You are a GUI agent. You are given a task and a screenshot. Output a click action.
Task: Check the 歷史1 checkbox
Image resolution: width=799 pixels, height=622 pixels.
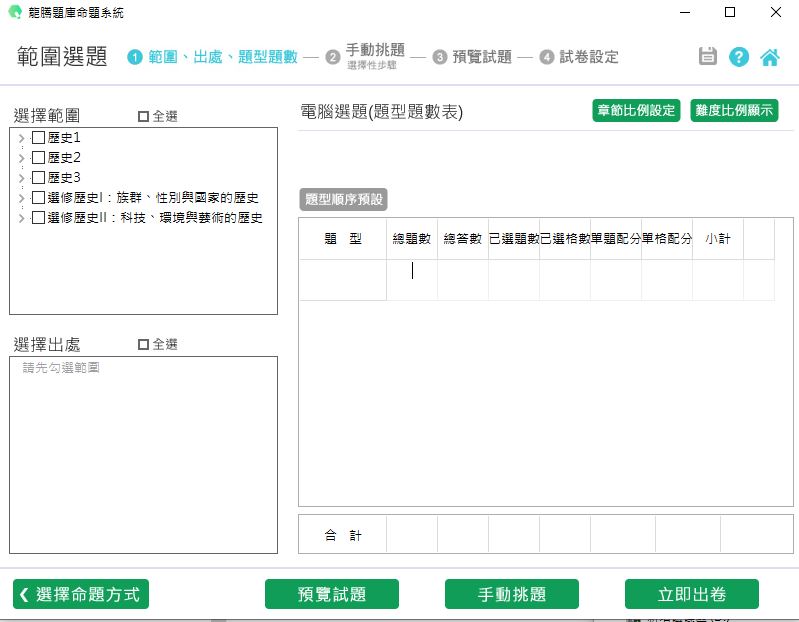coord(39,138)
